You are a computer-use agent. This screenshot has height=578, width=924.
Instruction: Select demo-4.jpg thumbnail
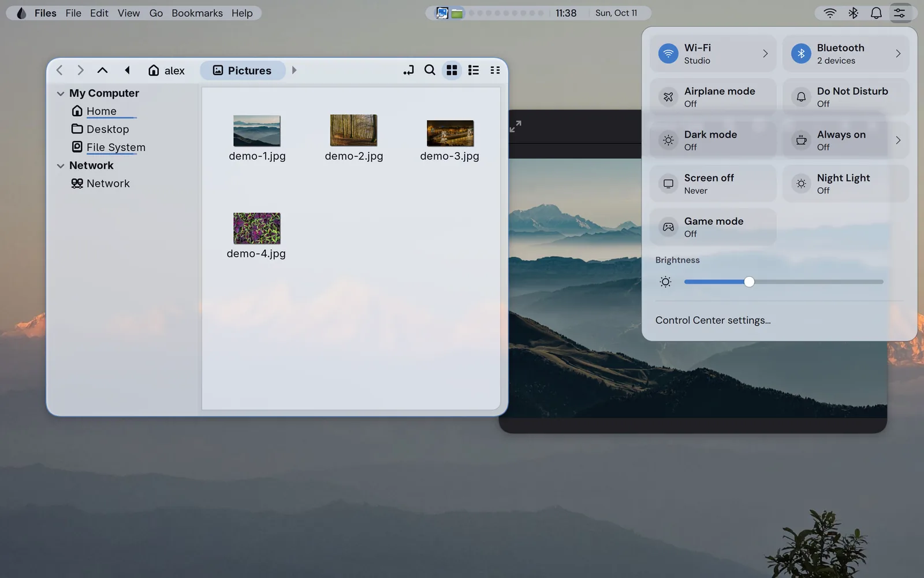coord(257,228)
